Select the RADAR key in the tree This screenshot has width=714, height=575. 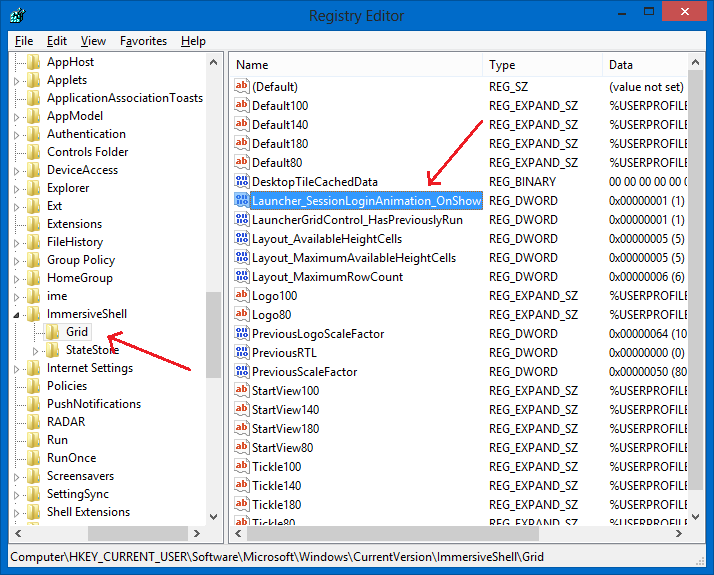click(x=66, y=422)
